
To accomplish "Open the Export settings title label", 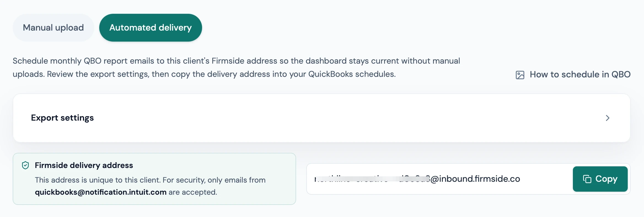I will click(x=62, y=118).
